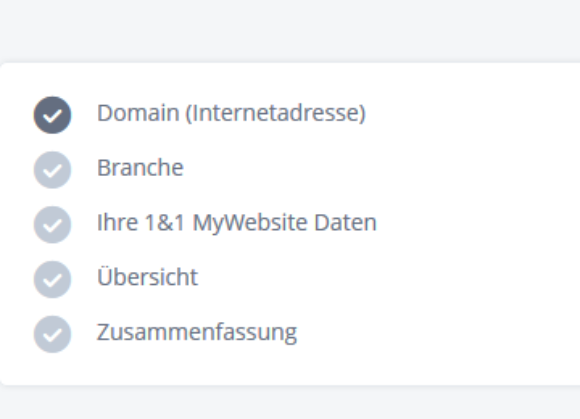
Task: Go to the Branche step
Action: (x=140, y=168)
